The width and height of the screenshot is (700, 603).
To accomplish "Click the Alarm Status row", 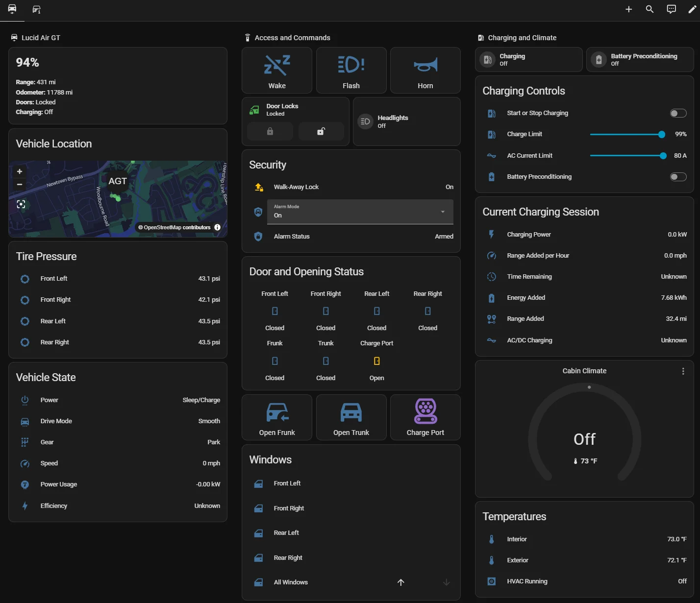I will [x=351, y=237].
